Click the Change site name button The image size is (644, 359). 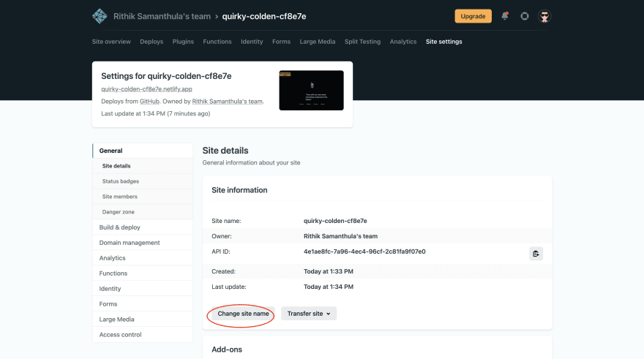click(x=243, y=314)
